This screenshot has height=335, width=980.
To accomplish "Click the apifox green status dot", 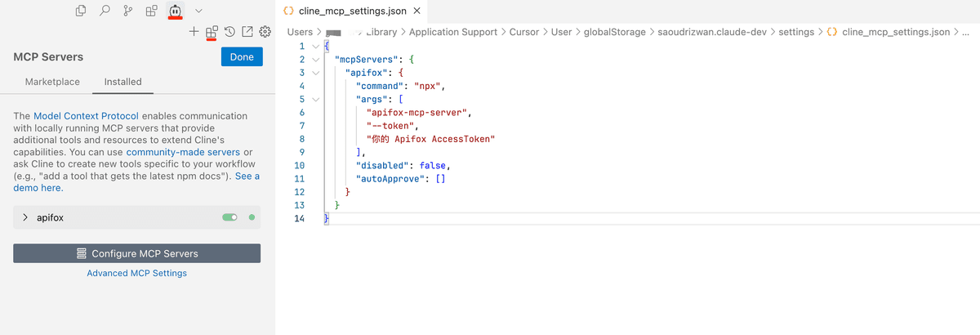I will (x=252, y=217).
